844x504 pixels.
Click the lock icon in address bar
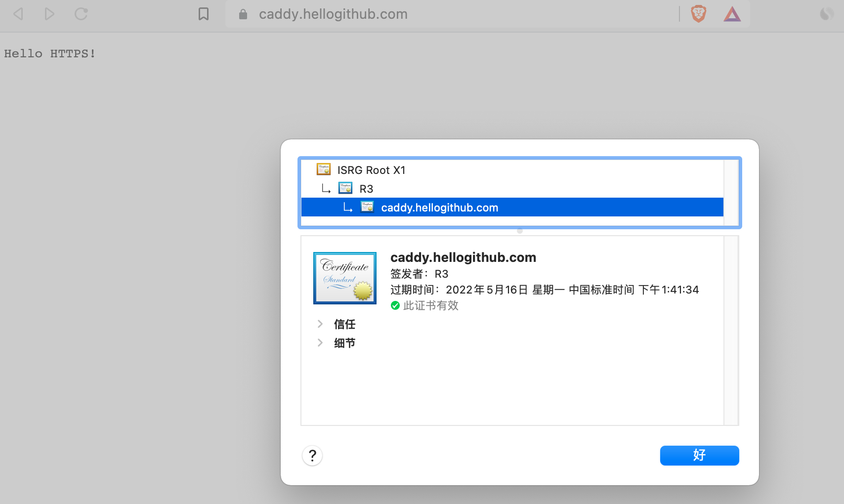(243, 14)
